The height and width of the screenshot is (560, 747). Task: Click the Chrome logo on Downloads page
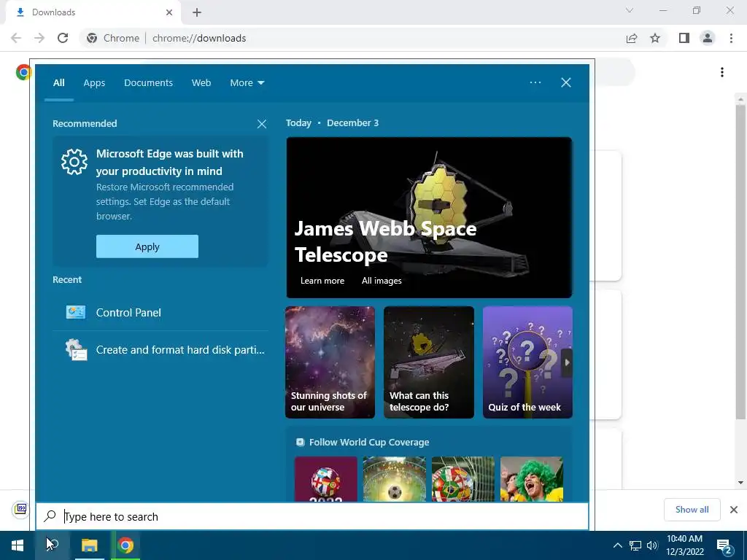point(23,72)
